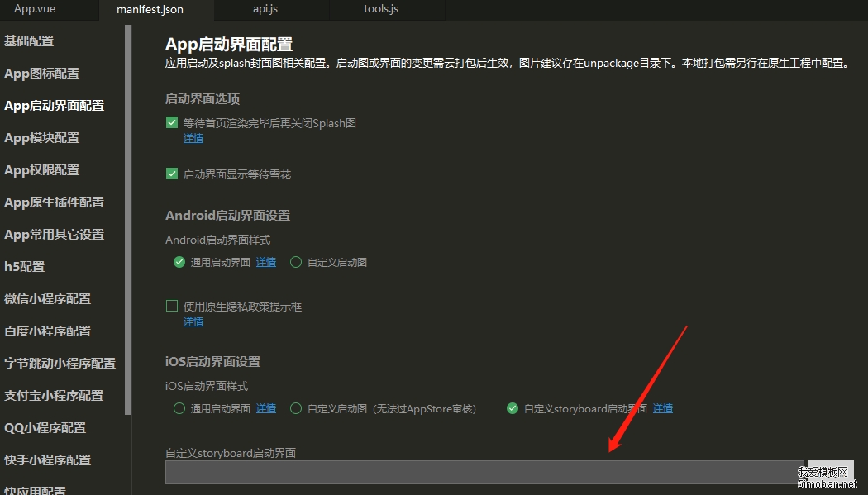Choose iOS 通用启动界面 radio option
The width and height of the screenshot is (868, 495).
179,408
